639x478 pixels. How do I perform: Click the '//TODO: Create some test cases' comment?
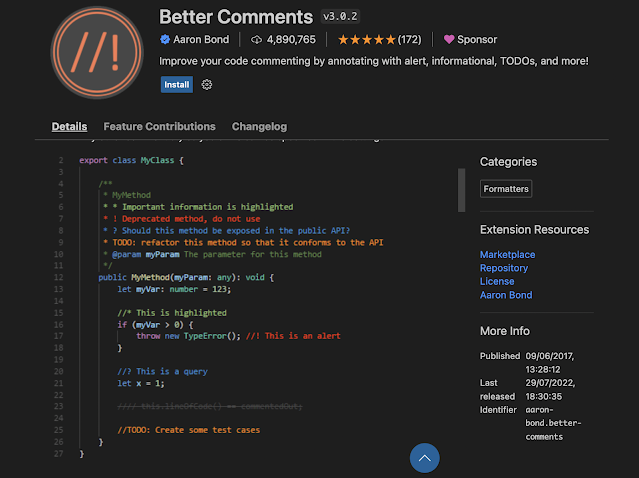pos(188,430)
